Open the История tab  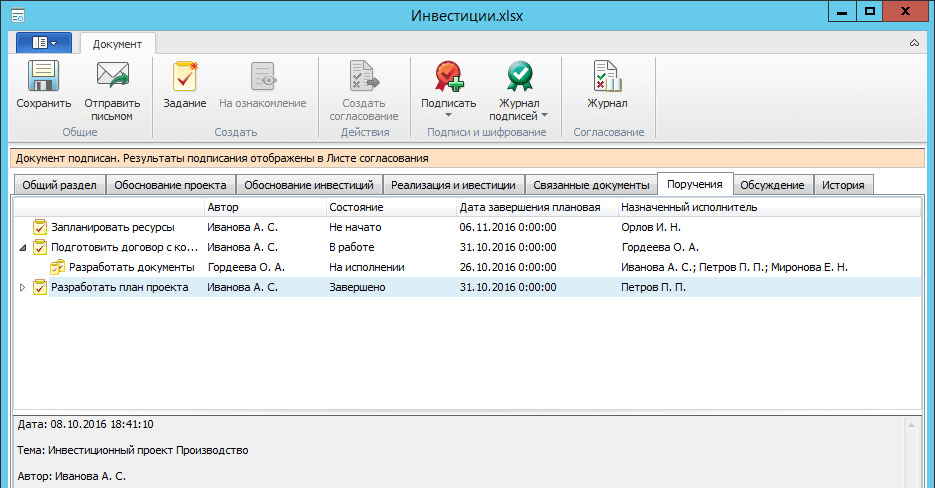point(845,185)
